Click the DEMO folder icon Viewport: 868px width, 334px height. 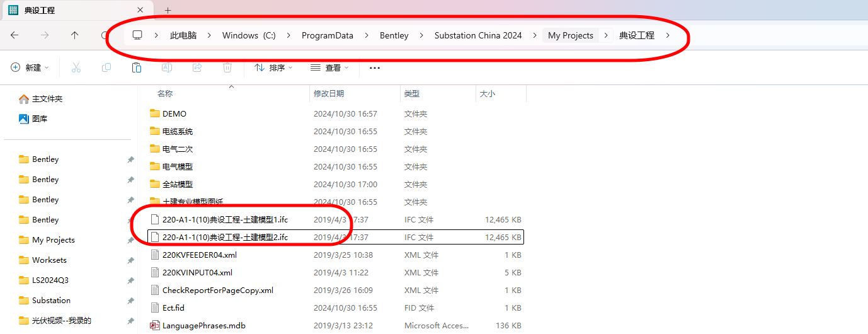coord(155,113)
